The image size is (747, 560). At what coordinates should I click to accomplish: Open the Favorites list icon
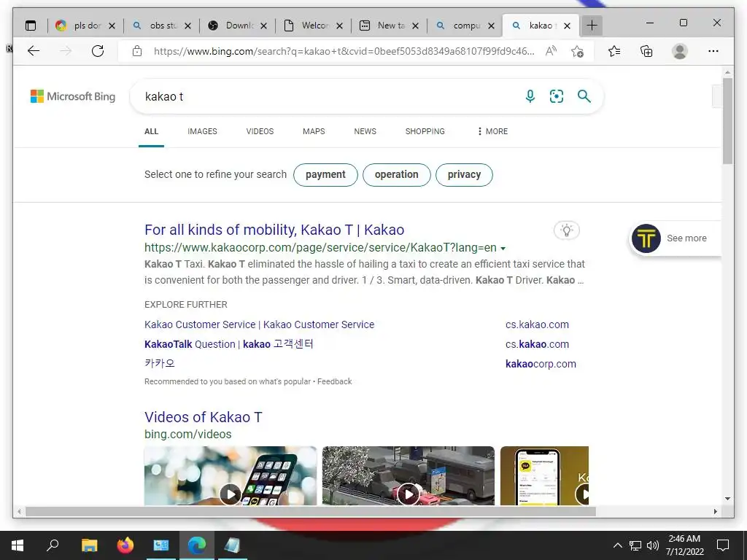point(614,51)
